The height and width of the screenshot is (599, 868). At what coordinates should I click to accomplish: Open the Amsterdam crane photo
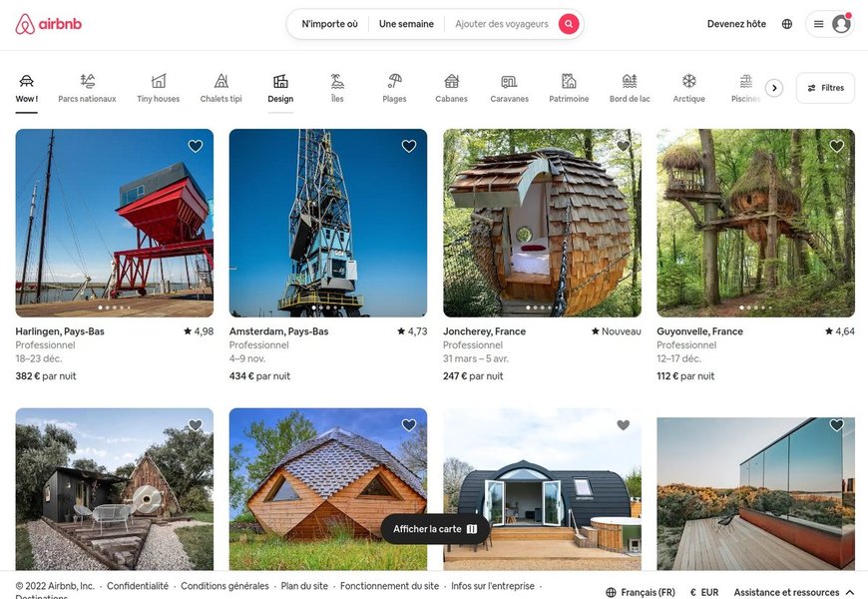click(x=328, y=223)
